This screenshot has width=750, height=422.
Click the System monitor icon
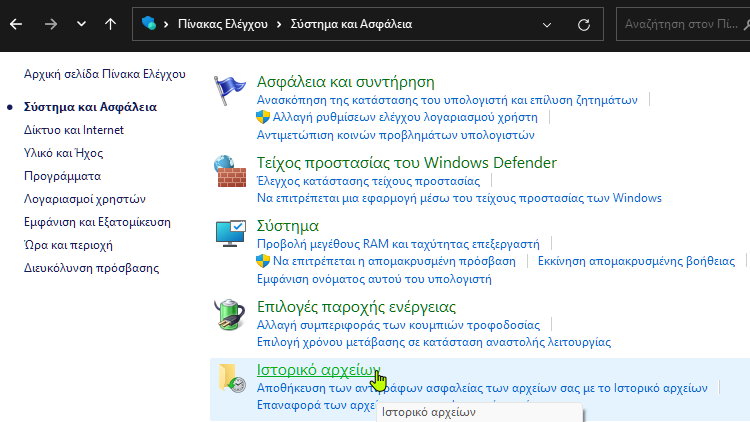(231, 233)
